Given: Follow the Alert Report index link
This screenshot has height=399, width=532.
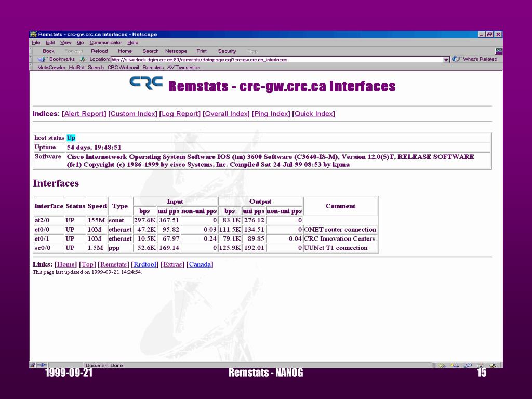Looking at the screenshot, I should 84,114.
